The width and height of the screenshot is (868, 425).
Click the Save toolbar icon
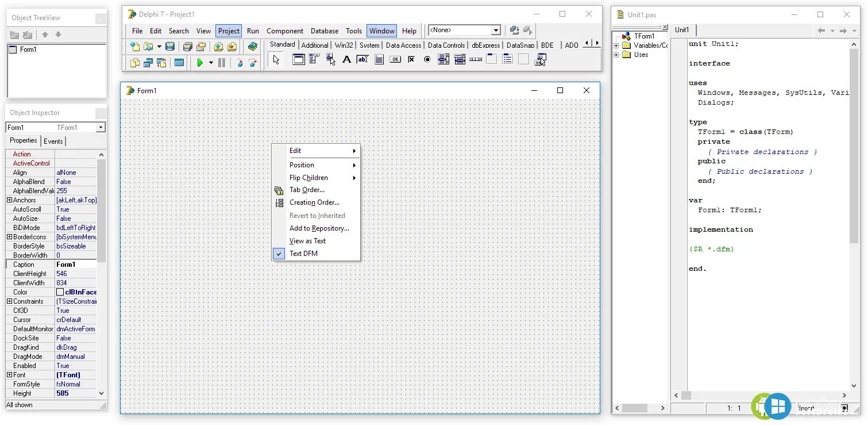(x=169, y=47)
